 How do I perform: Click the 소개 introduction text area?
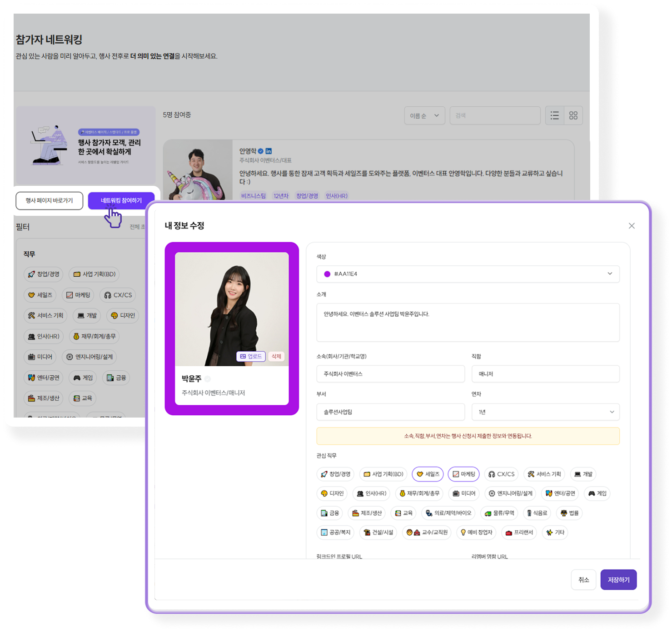468,322
